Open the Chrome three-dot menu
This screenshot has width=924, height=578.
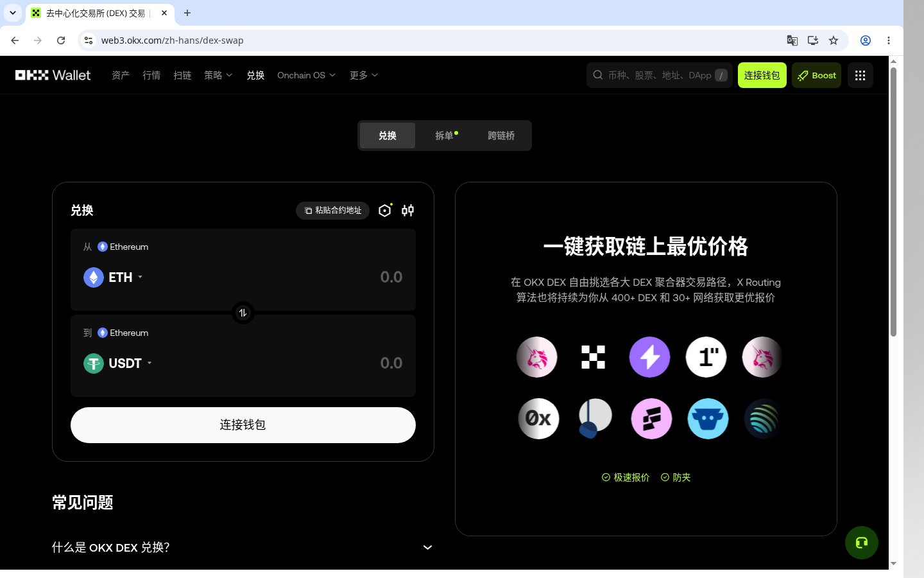[x=889, y=40]
